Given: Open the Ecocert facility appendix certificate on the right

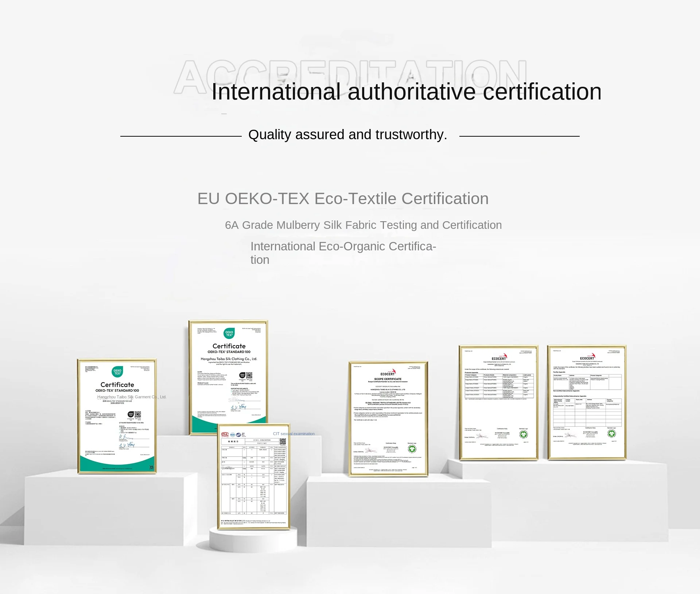Looking at the screenshot, I should tap(587, 403).
